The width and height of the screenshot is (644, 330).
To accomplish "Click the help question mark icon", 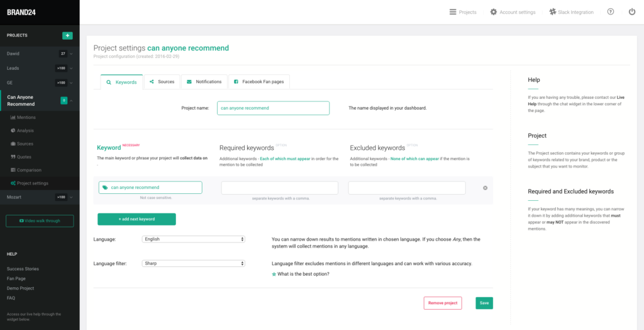I will 611,12.
